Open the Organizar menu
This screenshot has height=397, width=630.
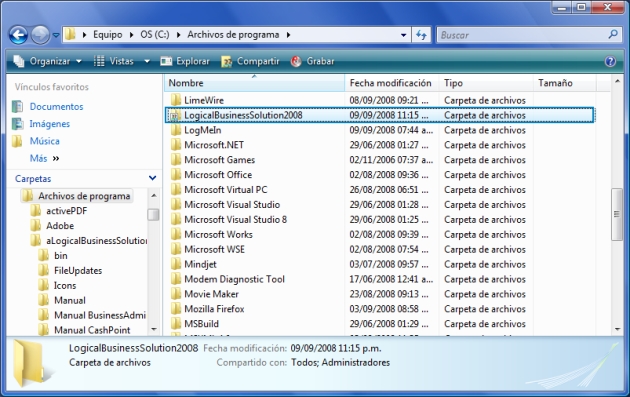pyautogui.click(x=47, y=61)
